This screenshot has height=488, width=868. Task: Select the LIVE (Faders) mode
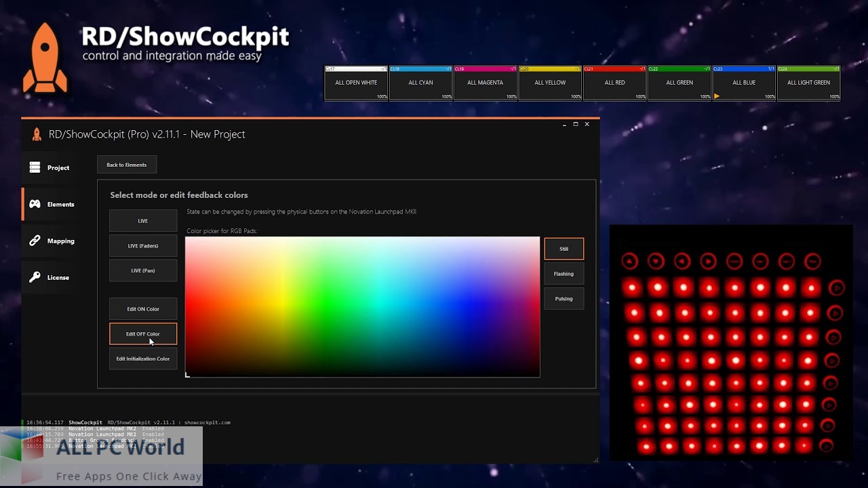tap(143, 245)
